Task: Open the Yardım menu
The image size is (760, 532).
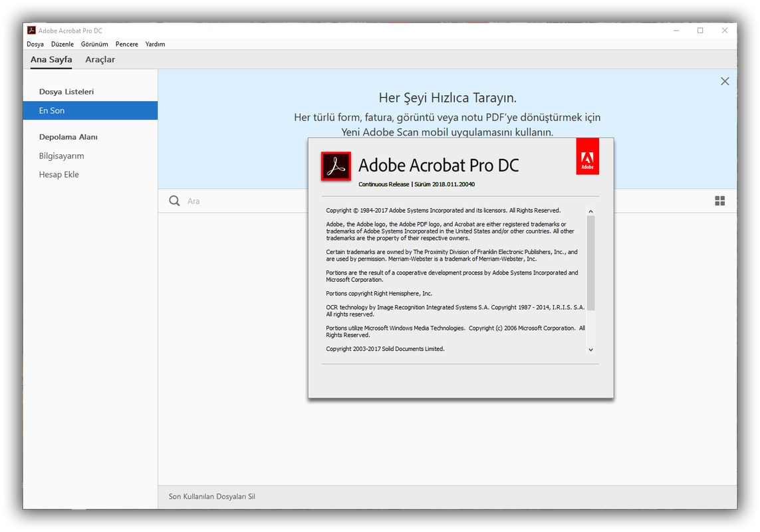Action: pos(155,44)
